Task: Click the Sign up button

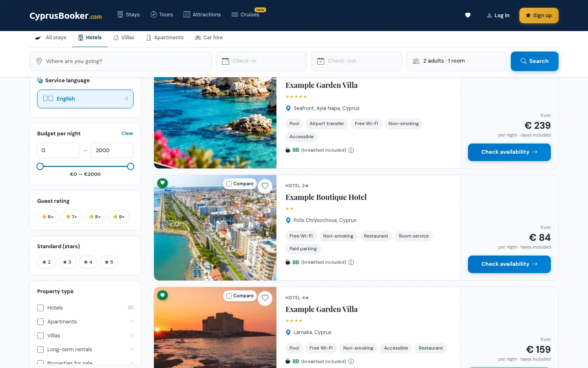Action: pyautogui.click(x=539, y=16)
